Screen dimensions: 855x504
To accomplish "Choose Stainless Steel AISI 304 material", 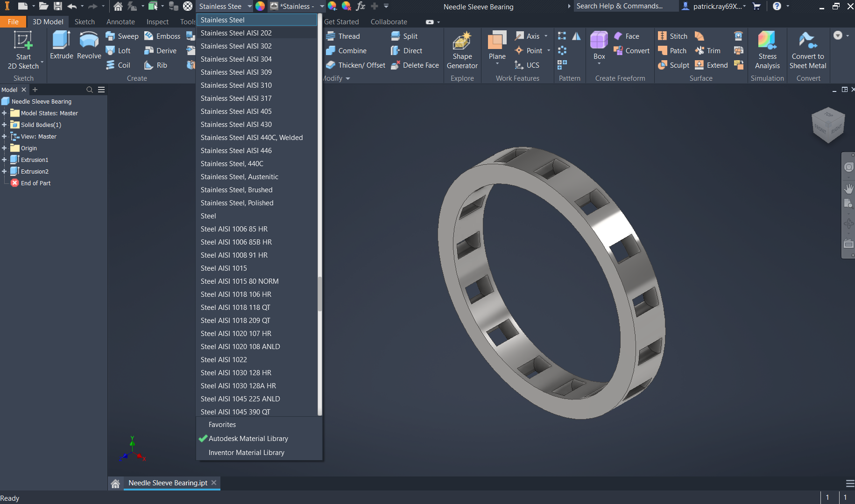I will point(236,59).
